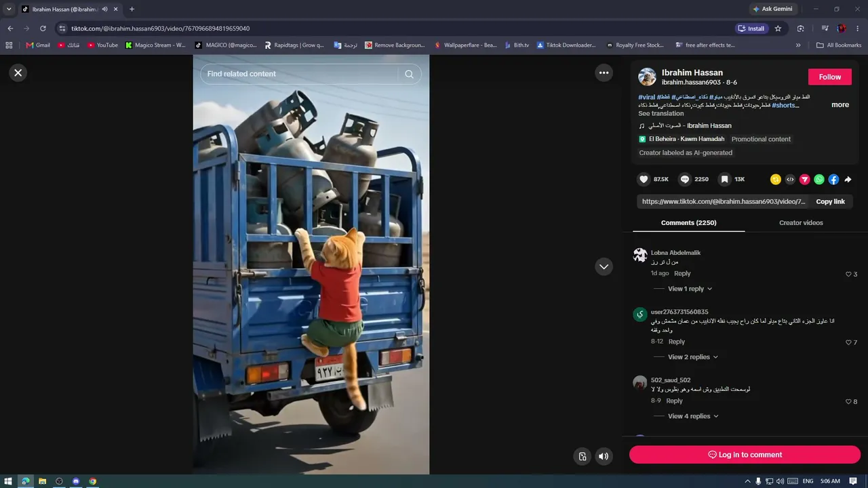The image size is (868, 488).
Task: Click Log in to comment button
Action: 745,455
